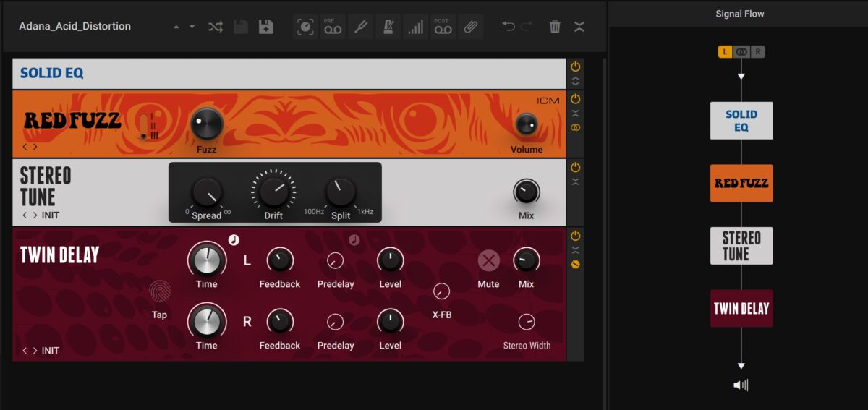Toggle the dimmed tempo sync note above L Predelay
The width and height of the screenshot is (868, 410).
pyautogui.click(x=354, y=240)
